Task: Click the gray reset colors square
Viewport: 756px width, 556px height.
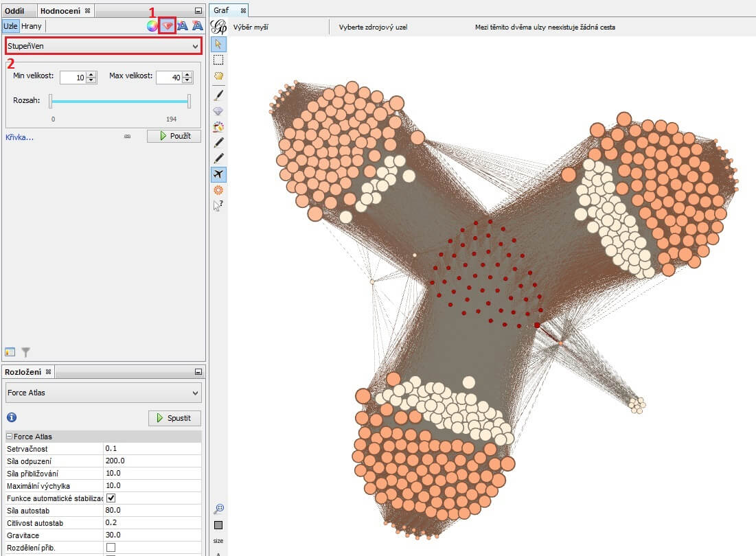Action: (218, 525)
